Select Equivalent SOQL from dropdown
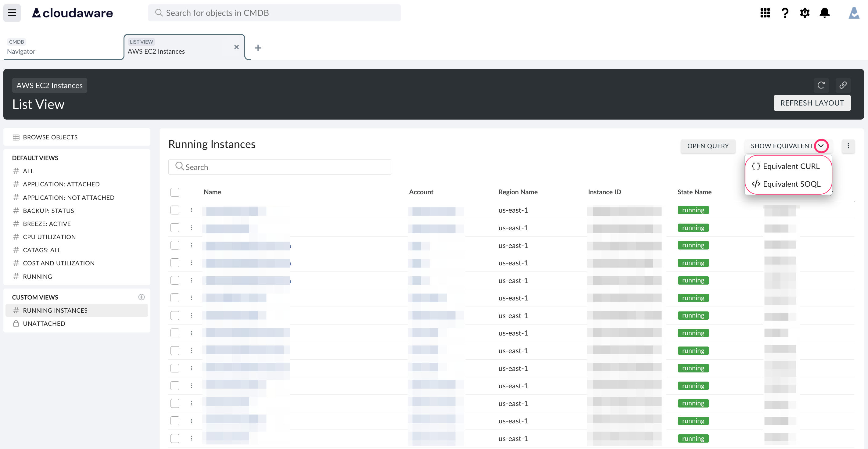This screenshot has width=868, height=449. [x=788, y=184]
